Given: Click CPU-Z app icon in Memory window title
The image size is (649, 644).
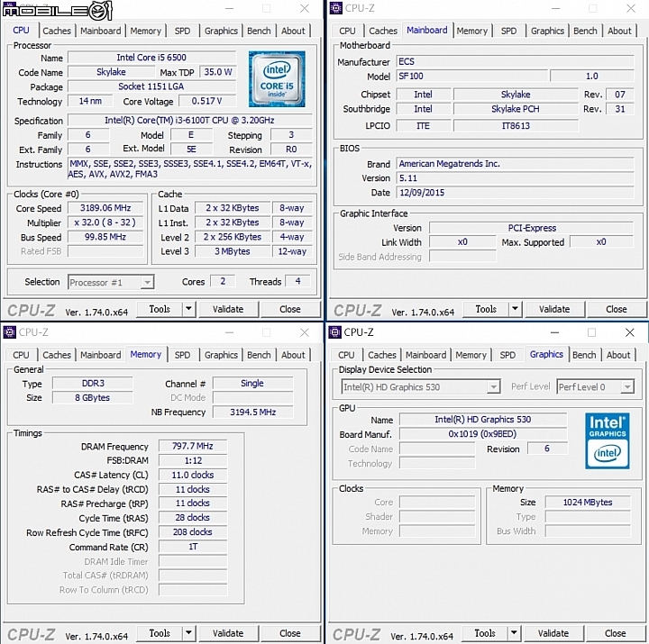Looking at the screenshot, I should [x=9, y=332].
